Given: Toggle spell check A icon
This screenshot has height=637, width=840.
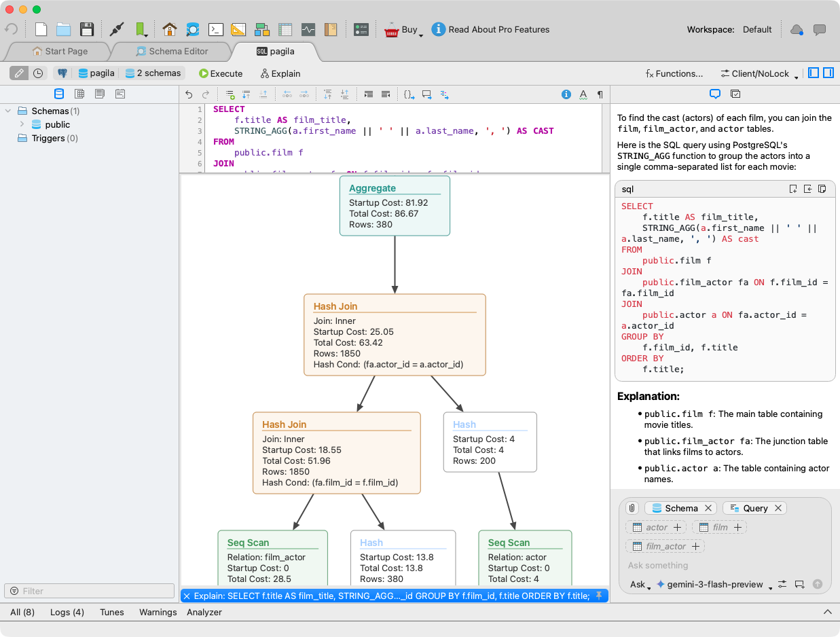Looking at the screenshot, I should point(583,94).
